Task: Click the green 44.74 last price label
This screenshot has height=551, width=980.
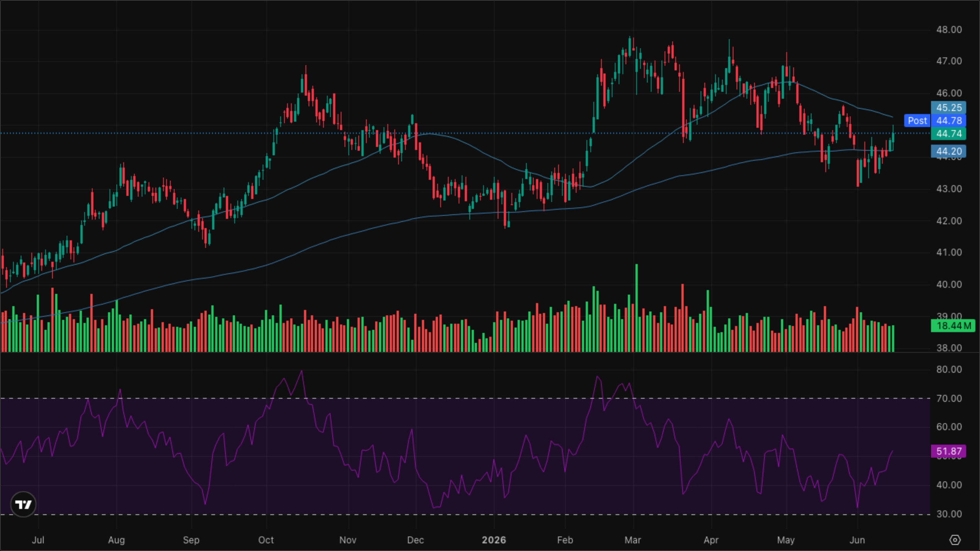Action: [949, 134]
